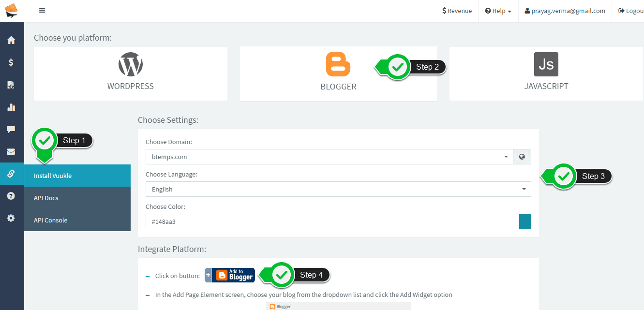644x310 pixels.
Task: Open the dollar sign revenue sidebar icon
Action: (x=11, y=62)
